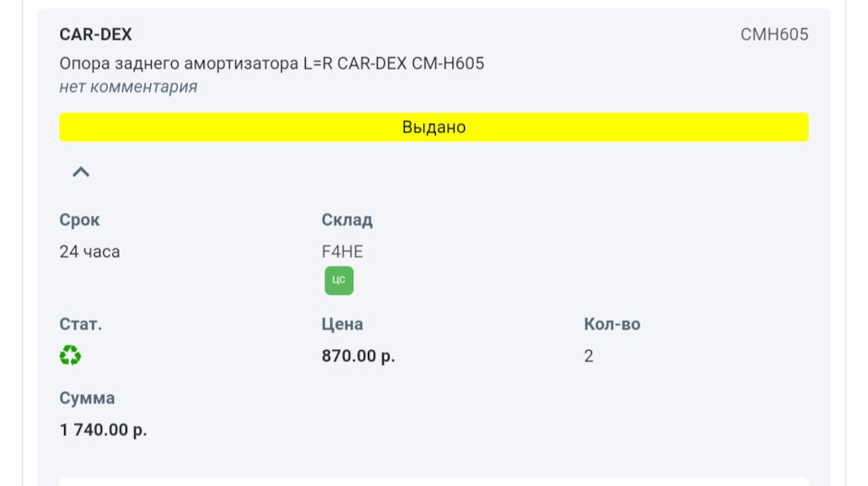Click the Склад label
Viewport: 868px width, 486px height.
click(x=347, y=220)
